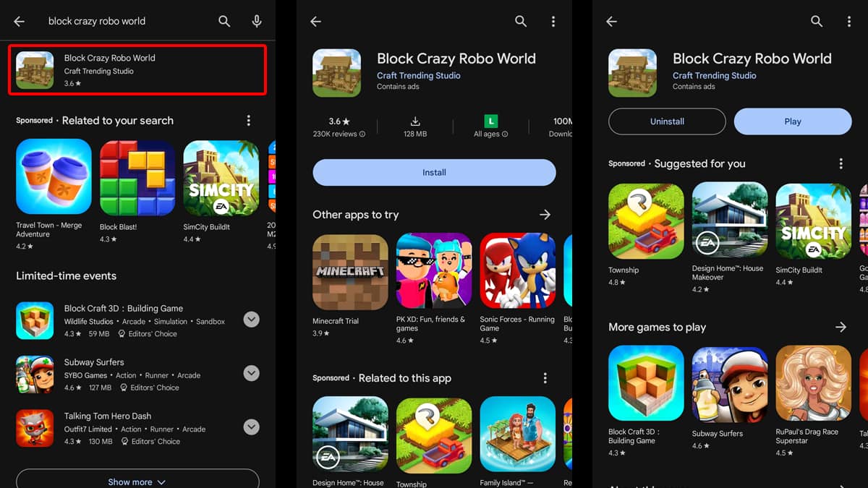Open the search magnifier in the middle screen

(x=521, y=21)
